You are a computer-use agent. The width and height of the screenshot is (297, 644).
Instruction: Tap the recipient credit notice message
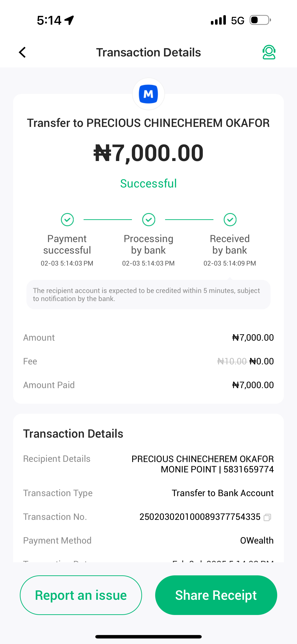[x=148, y=295]
